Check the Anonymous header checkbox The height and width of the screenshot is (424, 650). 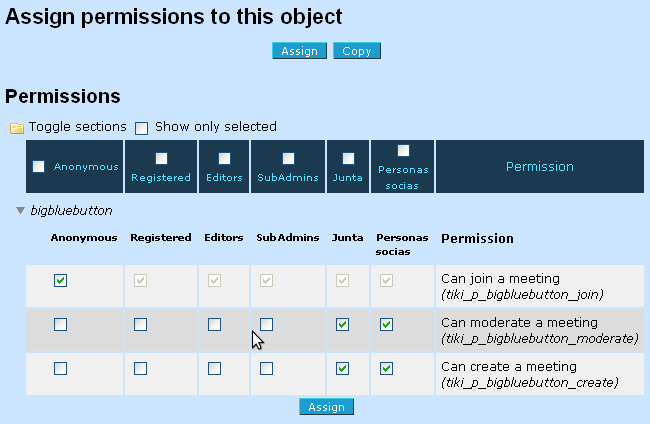(39, 167)
